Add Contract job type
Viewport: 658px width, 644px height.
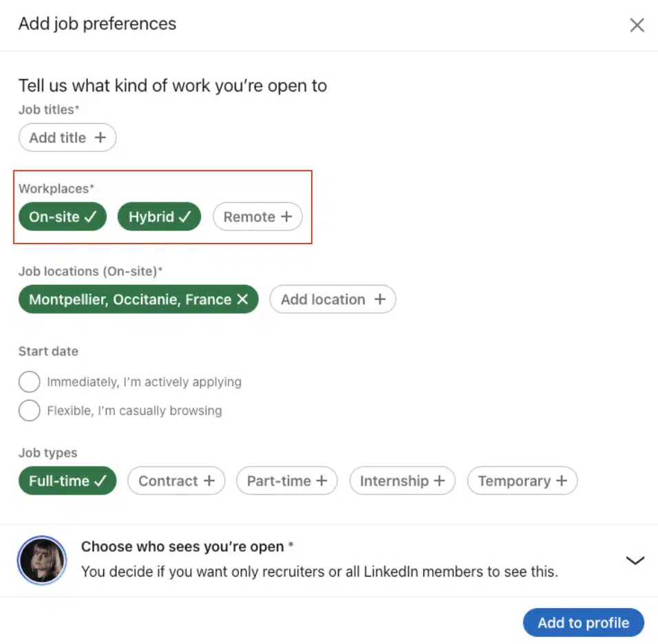(177, 481)
